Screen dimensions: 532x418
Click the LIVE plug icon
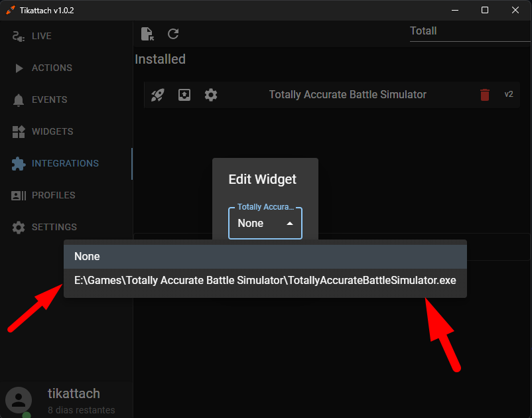(19, 36)
